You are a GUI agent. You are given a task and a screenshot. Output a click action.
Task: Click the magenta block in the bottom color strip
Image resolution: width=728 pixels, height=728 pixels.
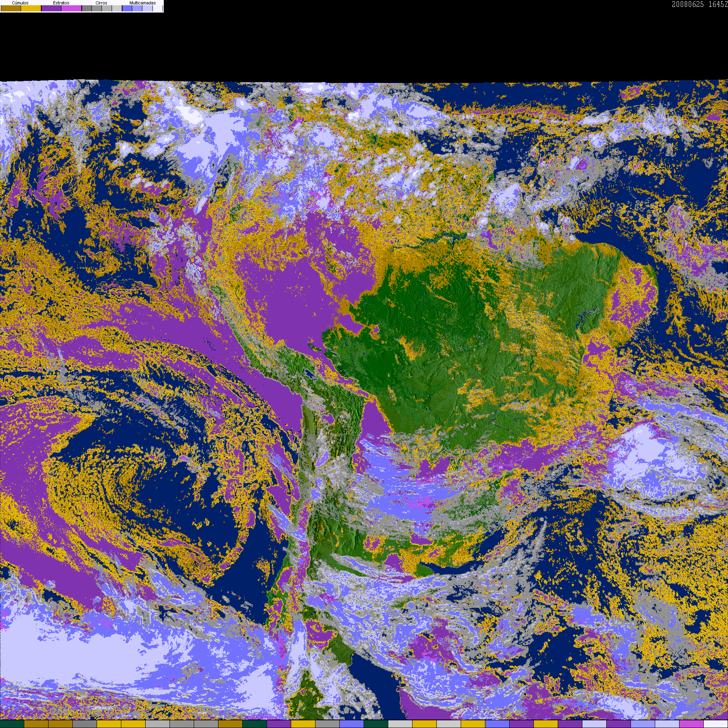[691, 724]
